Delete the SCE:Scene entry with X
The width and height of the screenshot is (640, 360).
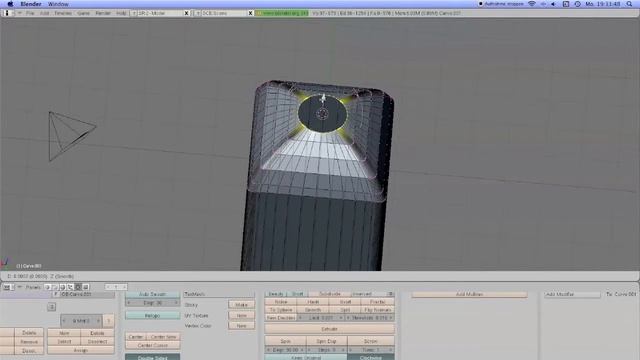(251, 13)
